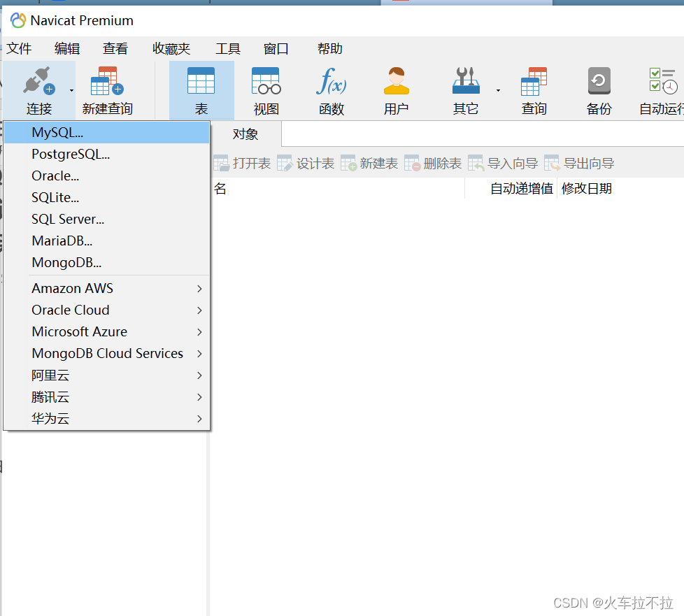Expand the dropdown arrow beside 其它

coord(498,90)
